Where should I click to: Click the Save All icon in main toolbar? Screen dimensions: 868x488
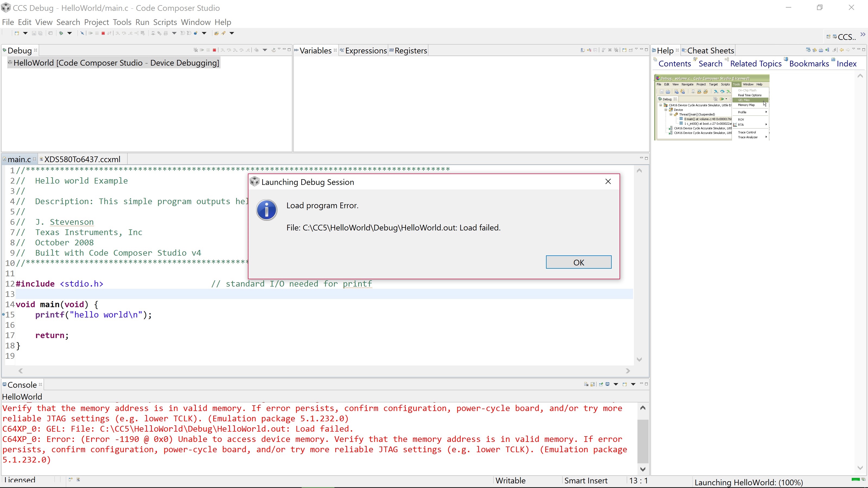click(x=40, y=33)
